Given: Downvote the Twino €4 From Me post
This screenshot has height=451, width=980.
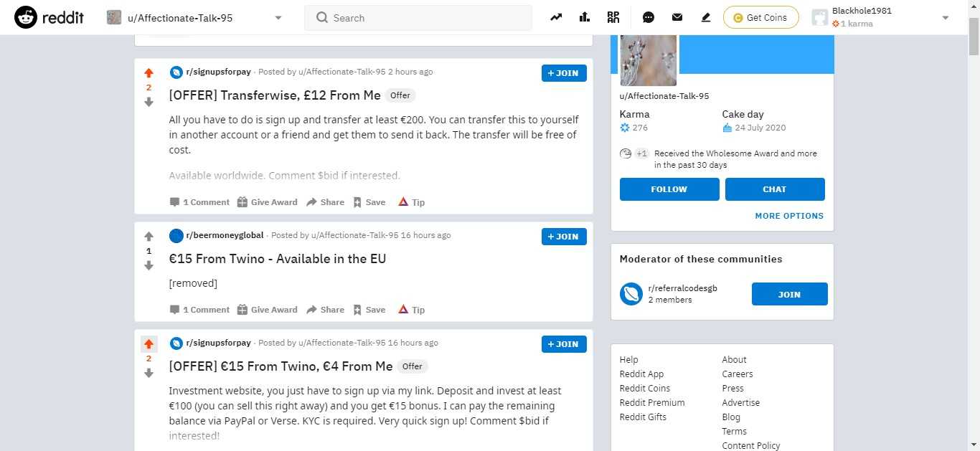Looking at the screenshot, I should coord(149,373).
